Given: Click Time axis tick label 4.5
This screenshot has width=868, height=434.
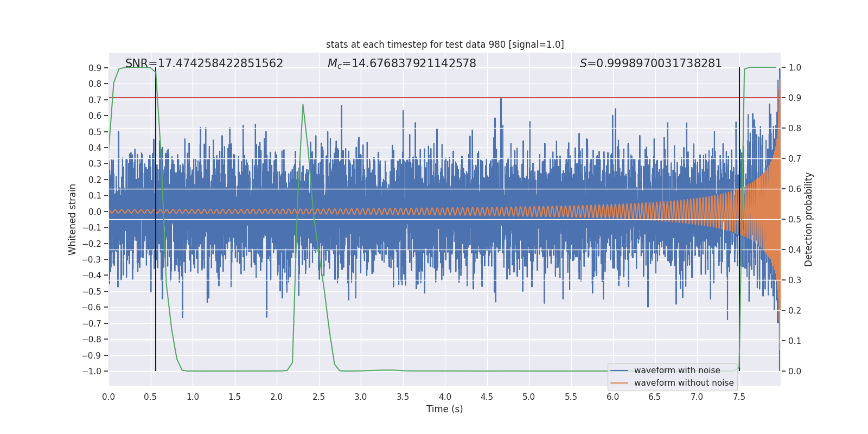Looking at the screenshot, I should point(487,397).
